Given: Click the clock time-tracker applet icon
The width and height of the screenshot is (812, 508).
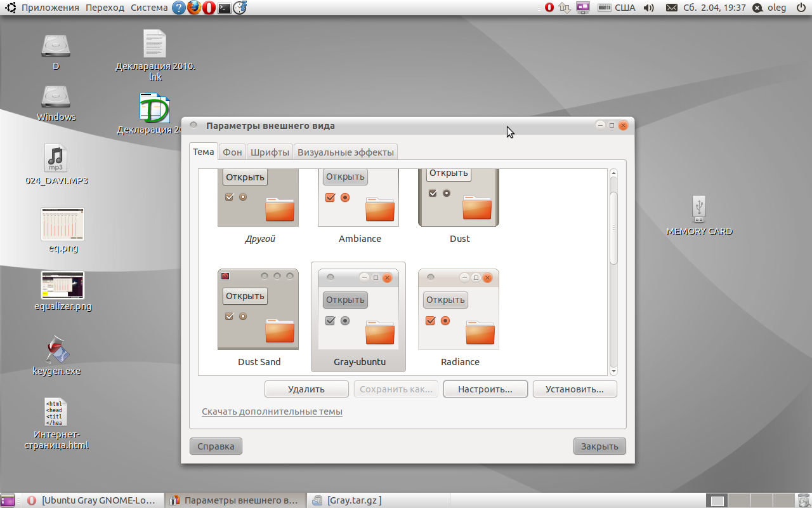Looking at the screenshot, I should pyautogui.click(x=240, y=8).
